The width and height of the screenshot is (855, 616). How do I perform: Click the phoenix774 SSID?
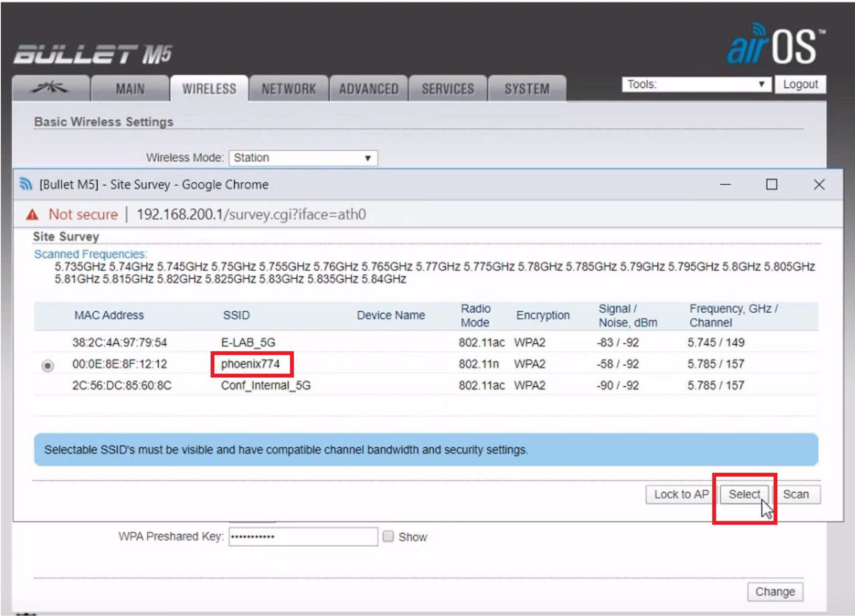250,364
